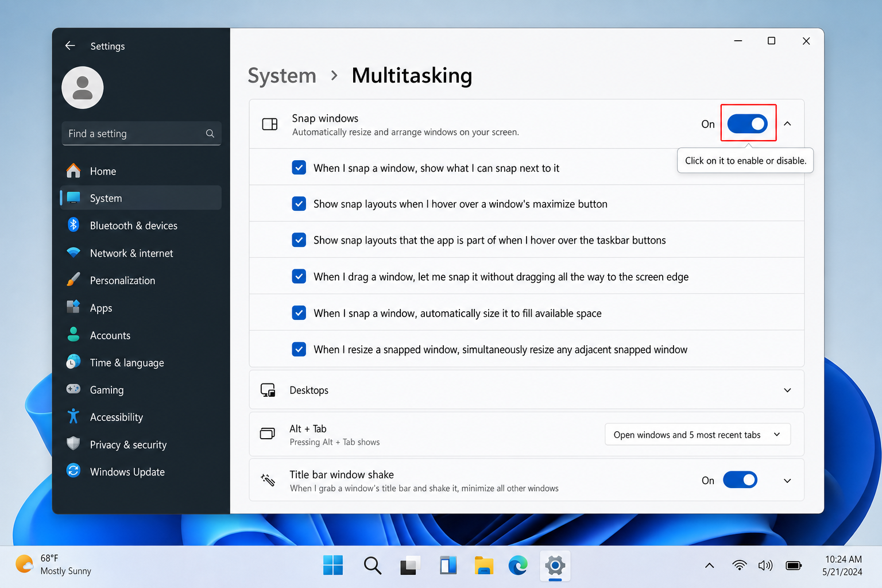The image size is (882, 588).
Task: Click the Accounts person icon
Action: 73,335
